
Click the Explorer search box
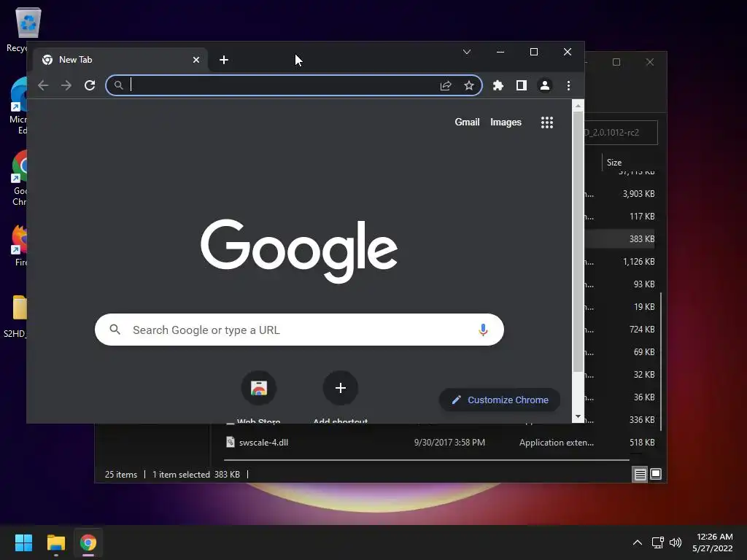[621, 133]
